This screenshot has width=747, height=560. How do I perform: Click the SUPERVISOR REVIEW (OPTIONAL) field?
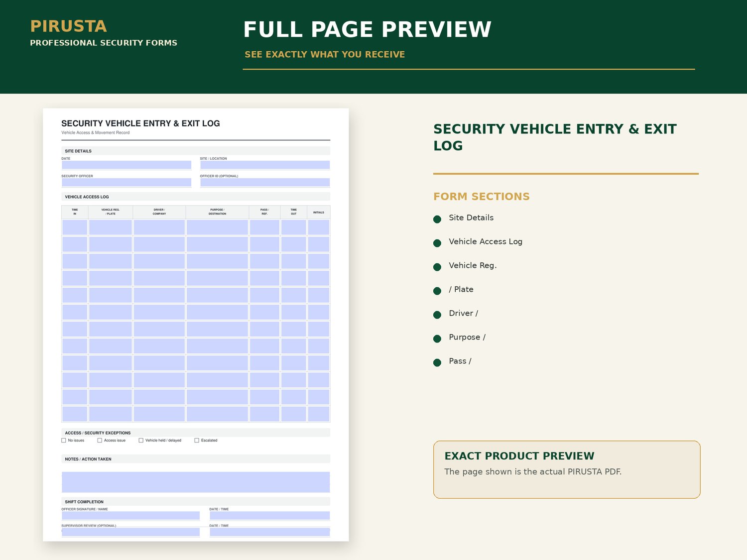point(130,532)
